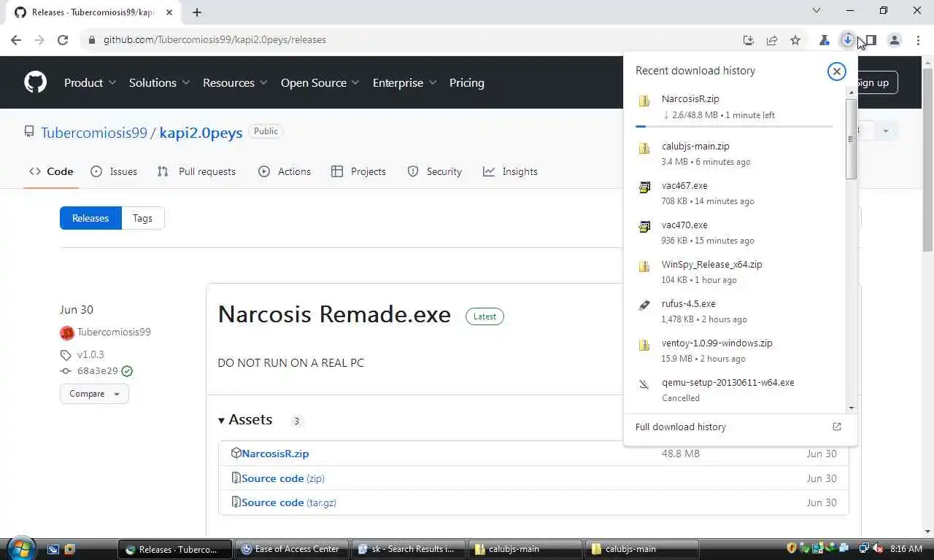Image resolution: width=934 pixels, height=560 pixels.
Task: Open the Pricing page
Action: click(467, 82)
